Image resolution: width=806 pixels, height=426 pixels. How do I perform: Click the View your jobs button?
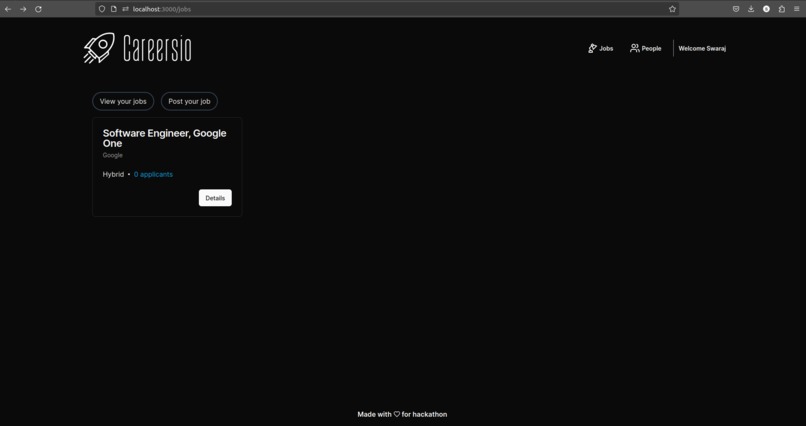click(x=123, y=101)
